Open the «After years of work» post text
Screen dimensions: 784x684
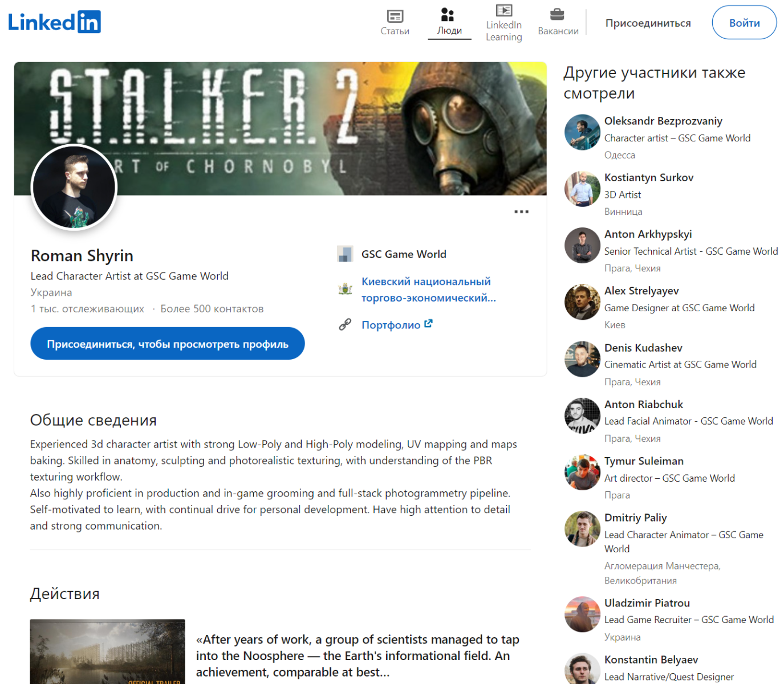tap(358, 656)
